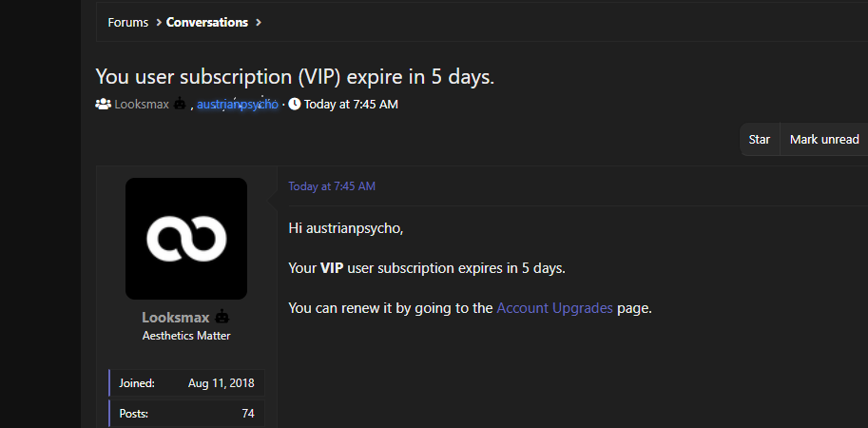The height and width of the screenshot is (428, 868).
Task: Click the header Today at 7:45 AM date
Action: pos(351,104)
